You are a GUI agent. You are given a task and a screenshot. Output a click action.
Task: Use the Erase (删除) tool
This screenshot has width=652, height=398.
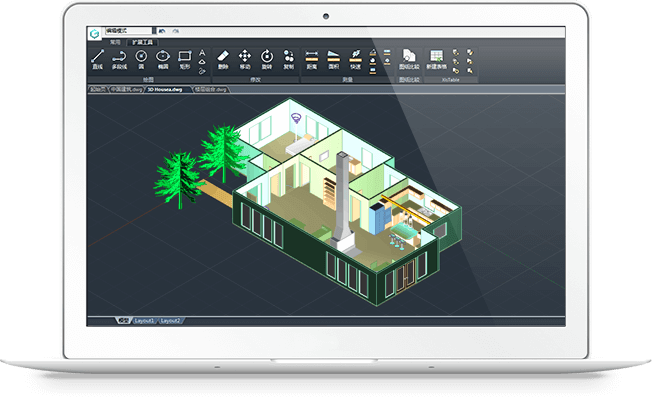223,59
